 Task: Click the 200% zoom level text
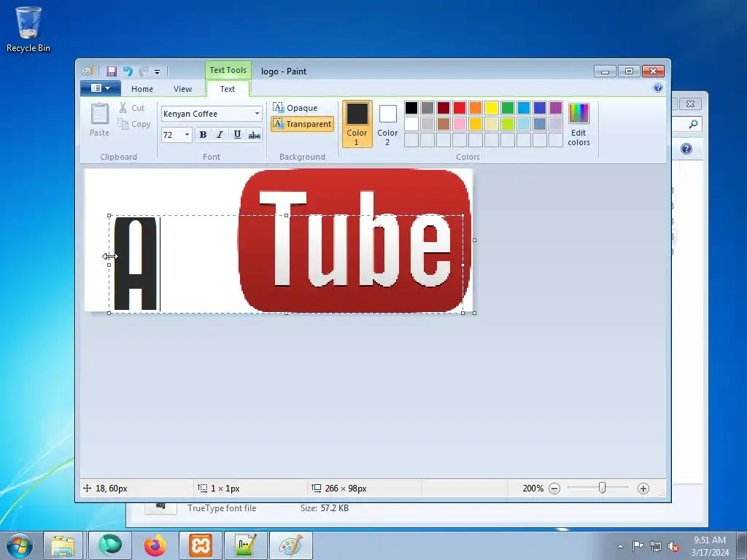533,488
